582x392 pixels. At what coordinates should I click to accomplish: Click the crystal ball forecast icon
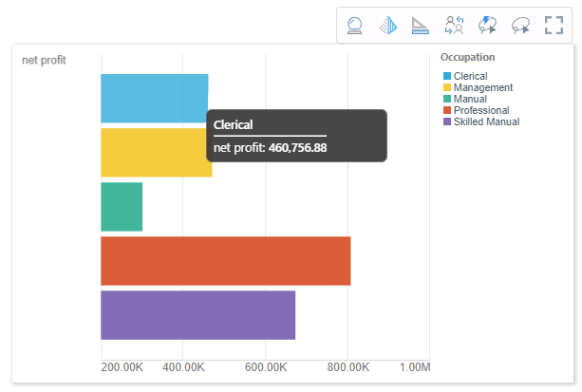coord(356,26)
